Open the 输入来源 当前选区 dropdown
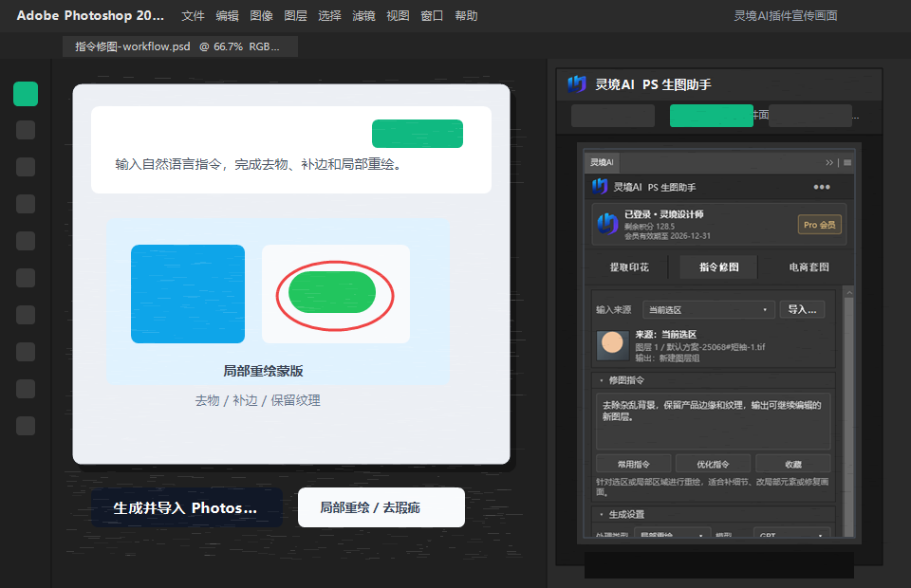The image size is (911, 588). [x=709, y=309]
